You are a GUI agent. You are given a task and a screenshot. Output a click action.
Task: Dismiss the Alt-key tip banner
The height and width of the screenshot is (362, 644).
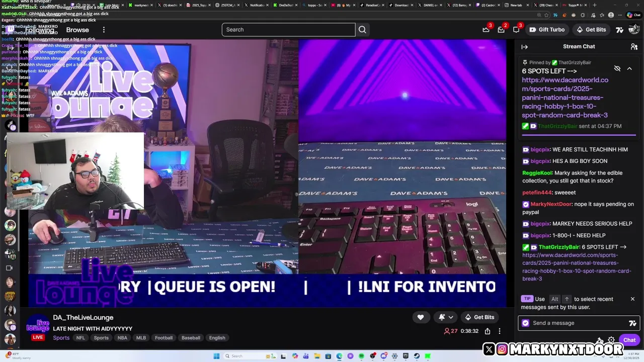tap(632, 299)
